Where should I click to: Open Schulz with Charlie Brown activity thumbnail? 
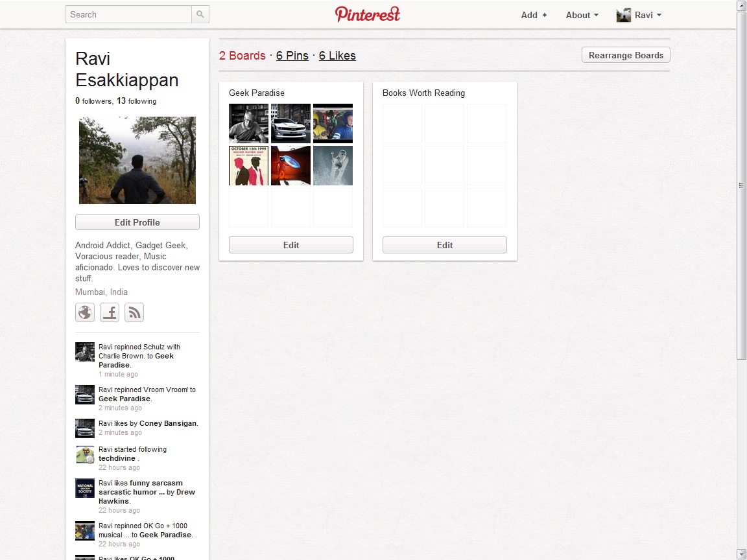85,352
